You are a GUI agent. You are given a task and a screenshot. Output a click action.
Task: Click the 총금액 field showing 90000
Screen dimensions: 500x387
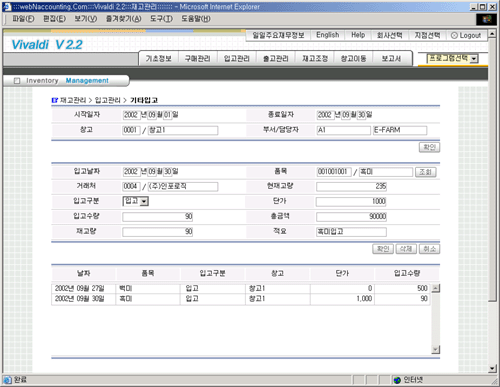click(x=351, y=217)
